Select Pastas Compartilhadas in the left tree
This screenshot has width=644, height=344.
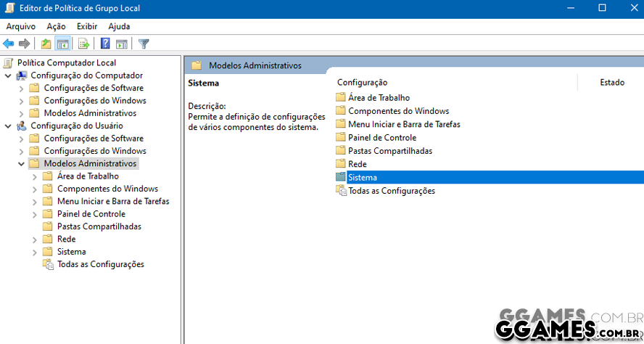point(99,226)
